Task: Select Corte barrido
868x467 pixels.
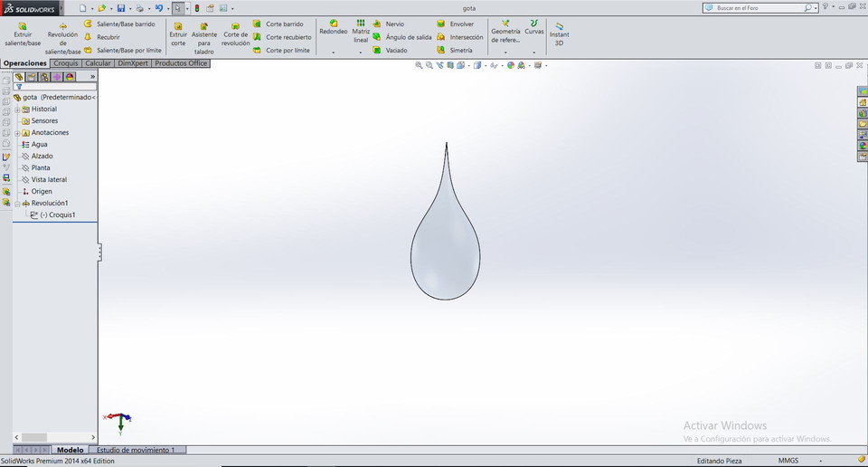Action: [x=278, y=24]
